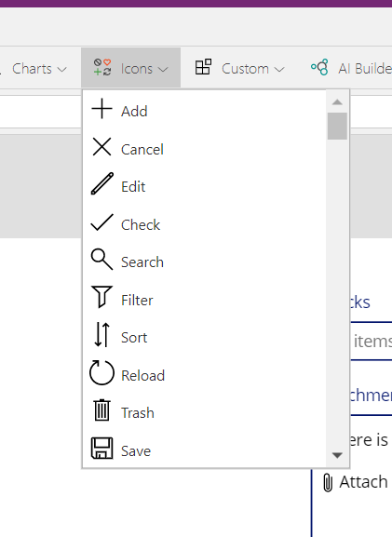Click the Attach paperclip link
Screen dimensions: 392x537
point(356,482)
